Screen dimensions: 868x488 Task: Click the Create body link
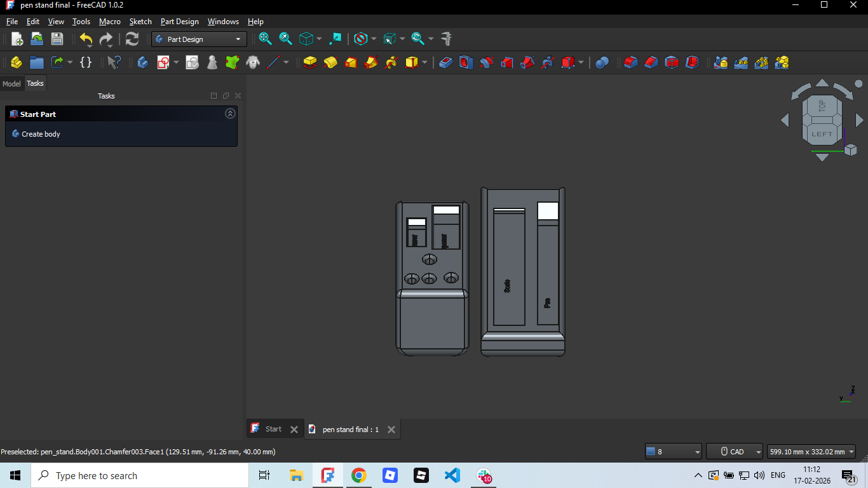click(x=41, y=134)
